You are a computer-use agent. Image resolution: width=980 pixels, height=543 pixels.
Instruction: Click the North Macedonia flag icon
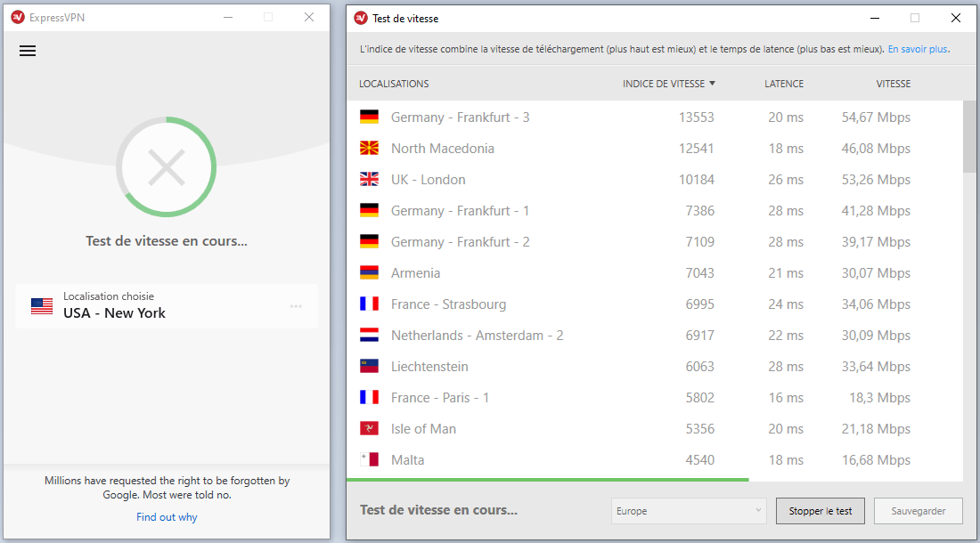370,148
